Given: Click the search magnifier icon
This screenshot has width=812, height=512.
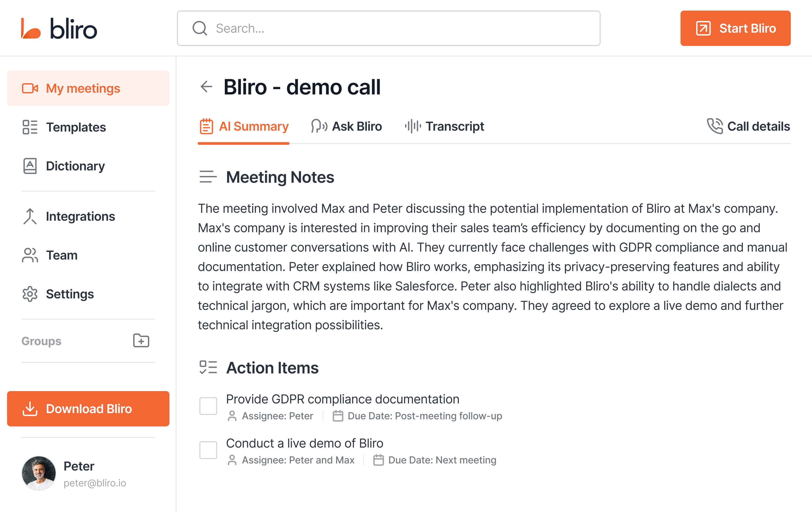Looking at the screenshot, I should [x=200, y=28].
